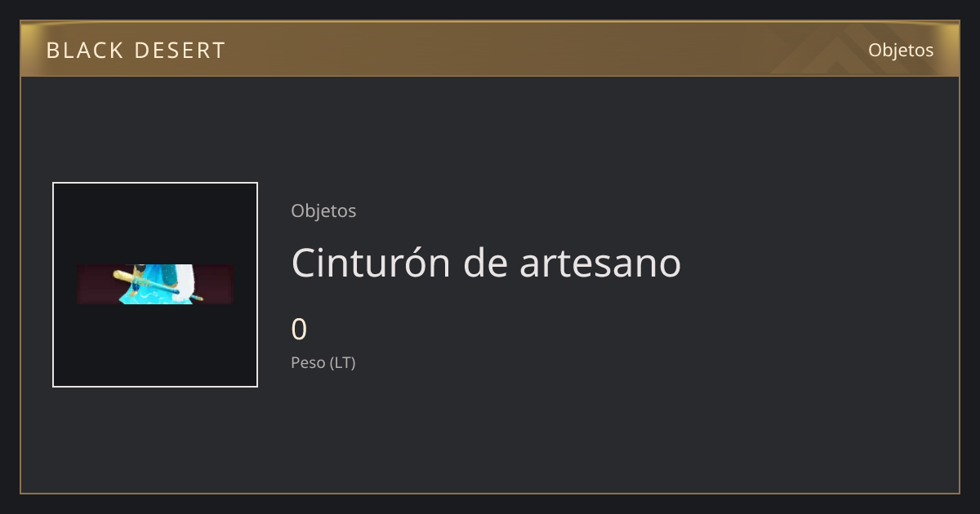Click the word artesano in item title
The width and height of the screenshot is (980, 514).
pos(600,263)
